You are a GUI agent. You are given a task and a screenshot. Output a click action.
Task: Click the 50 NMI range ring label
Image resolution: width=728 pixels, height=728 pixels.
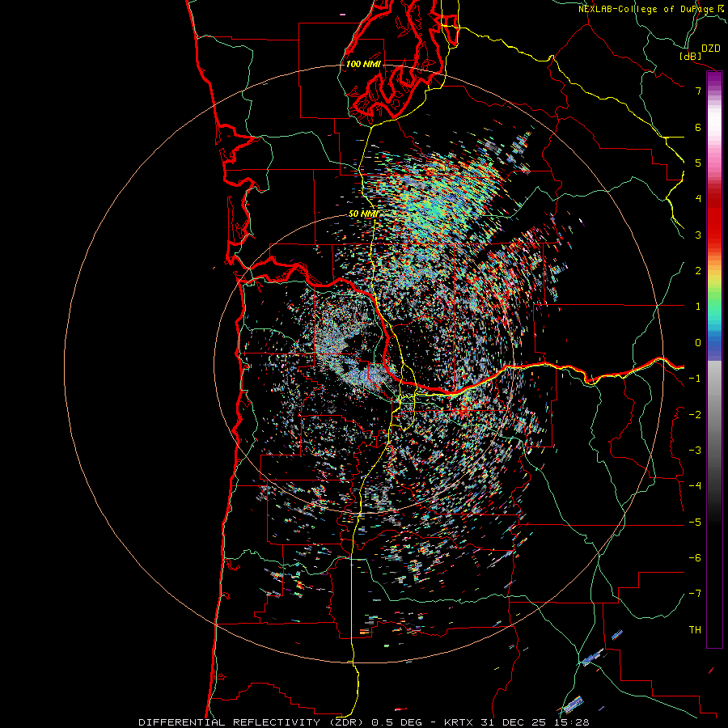pos(363,214)
